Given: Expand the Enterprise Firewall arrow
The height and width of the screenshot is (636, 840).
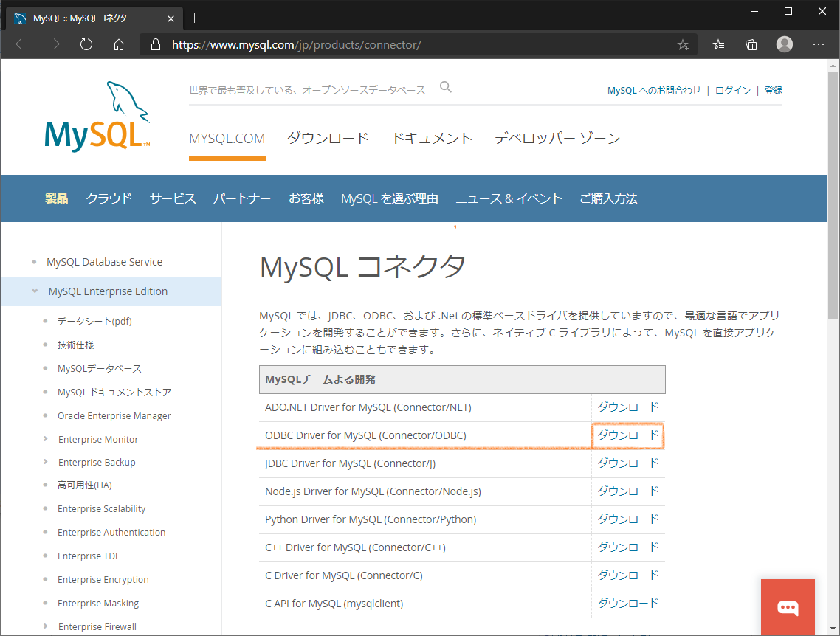Looking at the screenshot, I should (46, 626).
